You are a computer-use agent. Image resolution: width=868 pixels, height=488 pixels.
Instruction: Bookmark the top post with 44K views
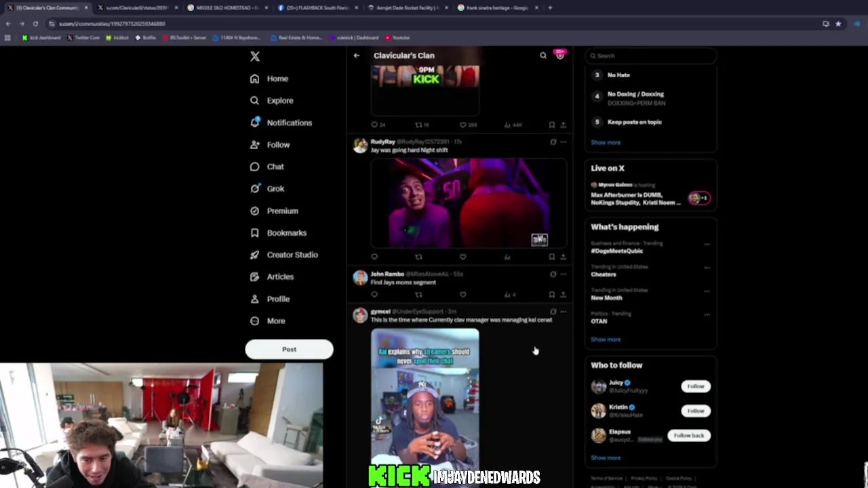552,125
